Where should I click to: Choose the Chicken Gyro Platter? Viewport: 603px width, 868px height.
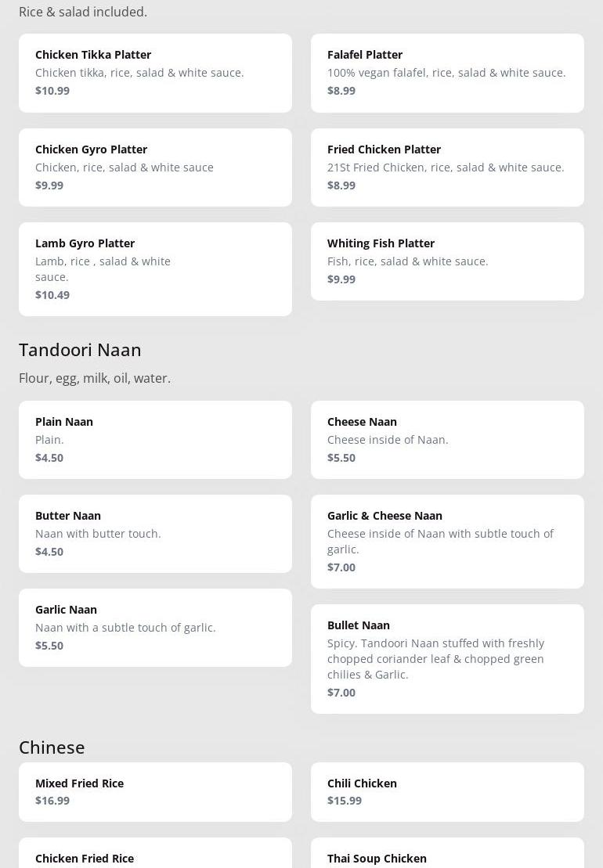pos(155,167)
